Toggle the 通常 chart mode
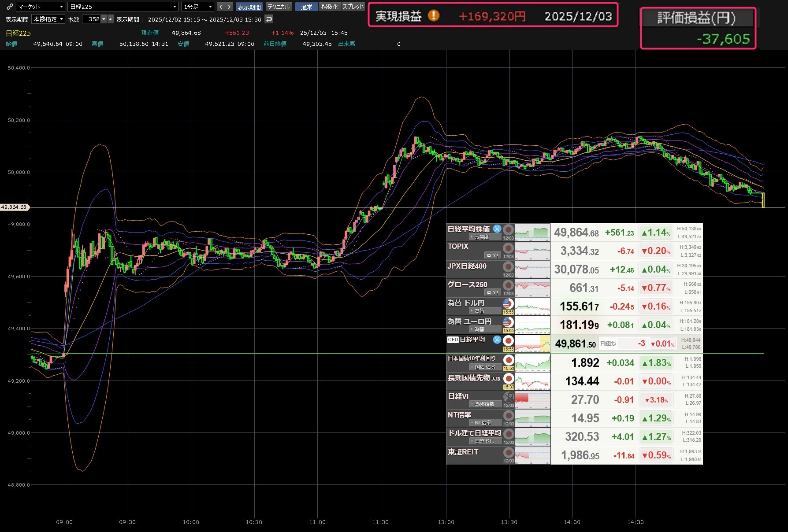788x532 pixels. tap(306, 7)
